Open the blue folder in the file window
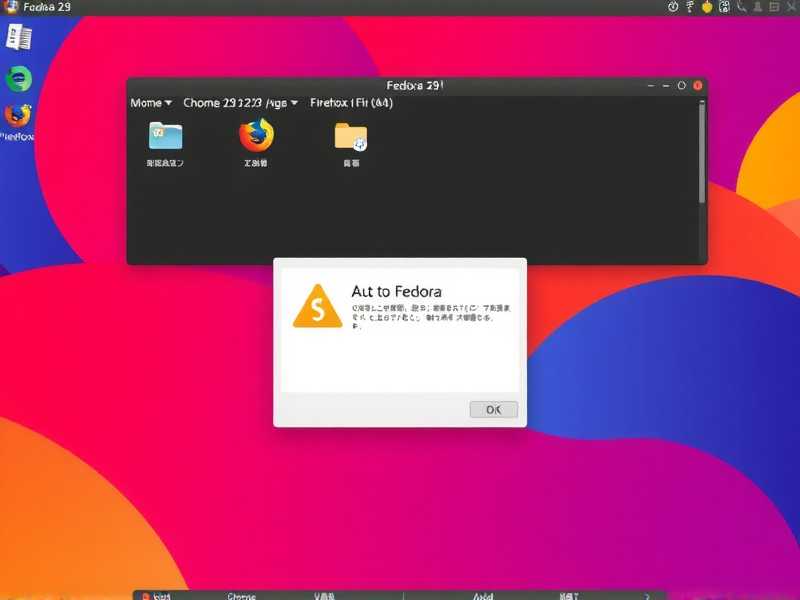800x600 pixels. point(165,138)
